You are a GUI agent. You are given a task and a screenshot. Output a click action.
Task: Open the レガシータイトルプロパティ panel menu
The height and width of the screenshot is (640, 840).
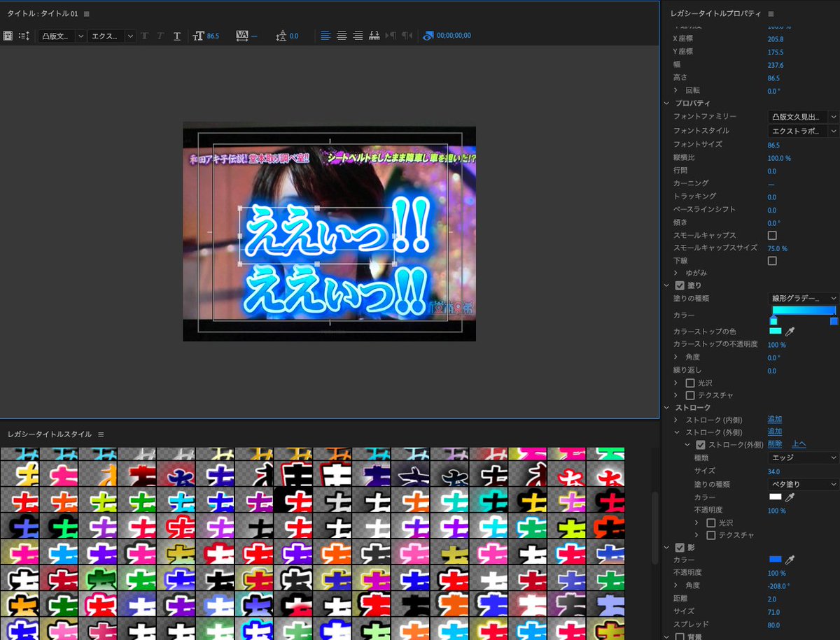[x=771, y=13]
